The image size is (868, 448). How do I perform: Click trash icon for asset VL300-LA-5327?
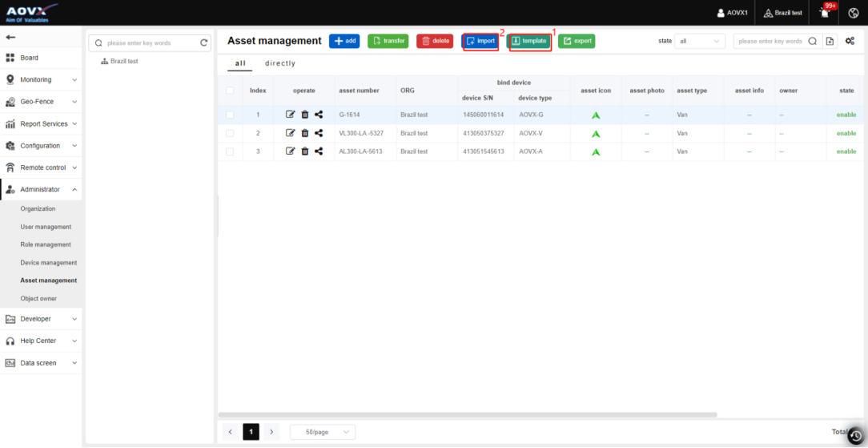click(x=304, y=133)
